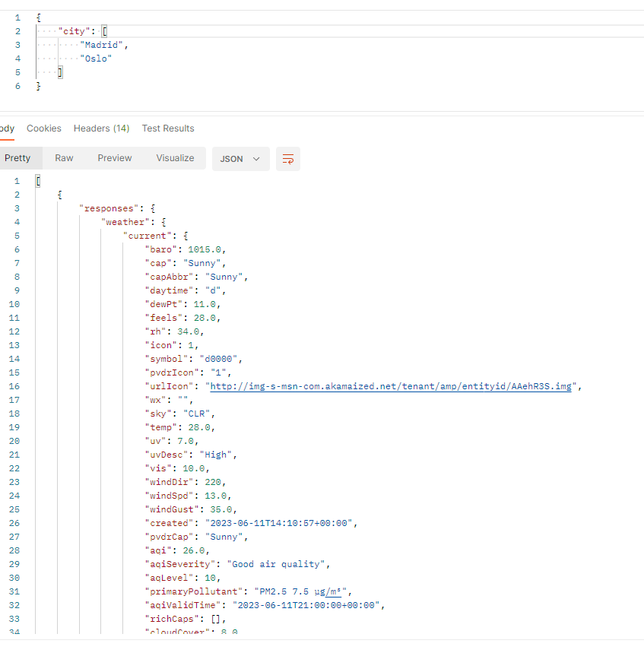Click the "city" key in request body
This screenshot has width=644, height=653.
[75, 31]
